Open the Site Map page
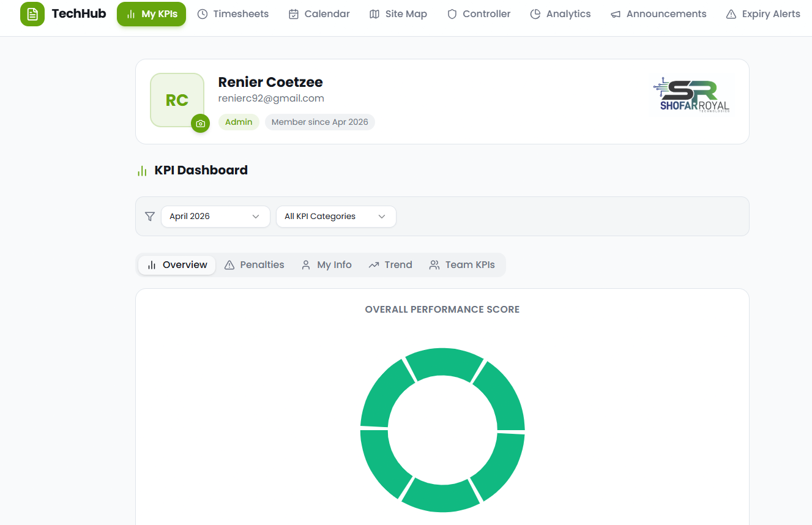The width and height of the screenshot is (812, 525). click(398, 14)
